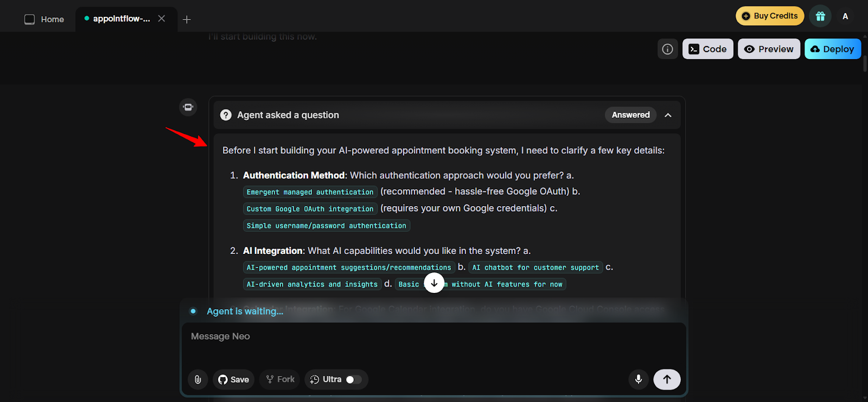Click the Home tab window icon
Viewport: 868px width, 402px height.
click(x=29, y=20)
